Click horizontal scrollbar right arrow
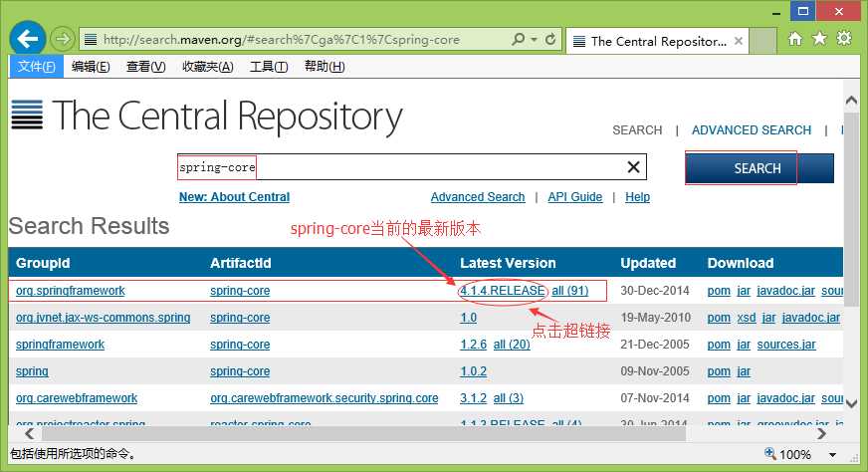Image resolution: width=868 pixels, height=472 pixels. tap(821, 434)
